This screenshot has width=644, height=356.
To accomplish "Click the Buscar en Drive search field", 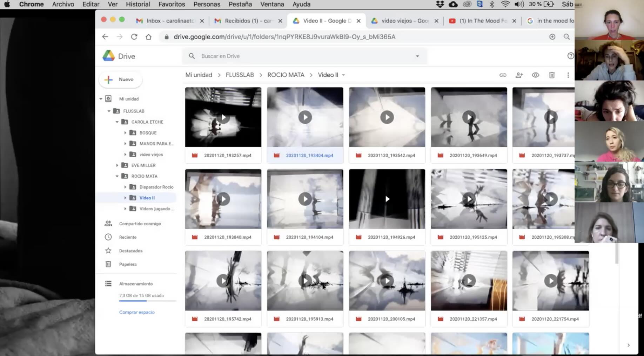I will coord(304,56).
